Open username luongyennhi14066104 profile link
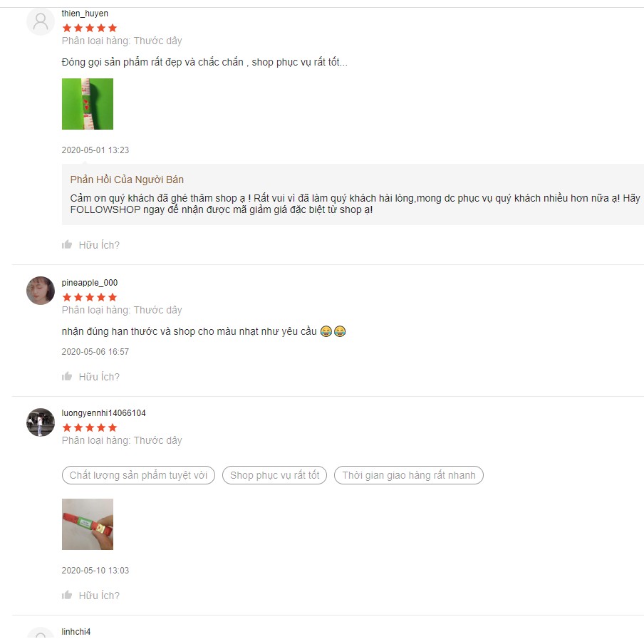Viewport: 644px width, 644px height. coord(103,412)
